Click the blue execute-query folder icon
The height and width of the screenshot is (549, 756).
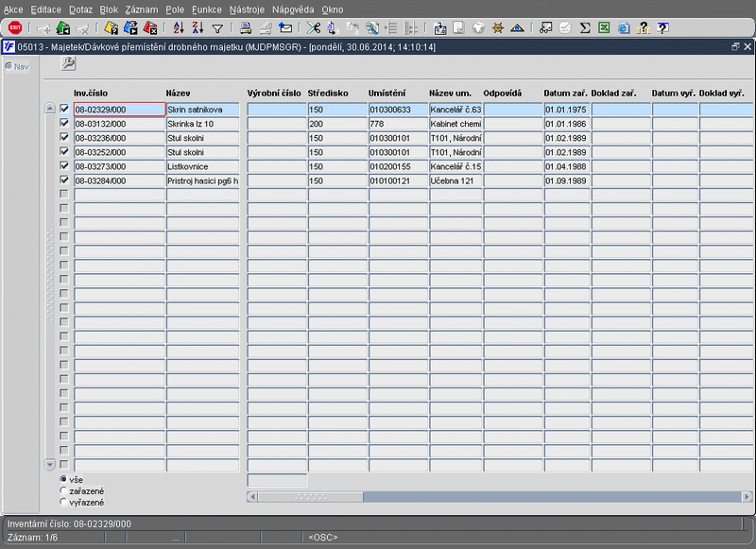(130, 28)
